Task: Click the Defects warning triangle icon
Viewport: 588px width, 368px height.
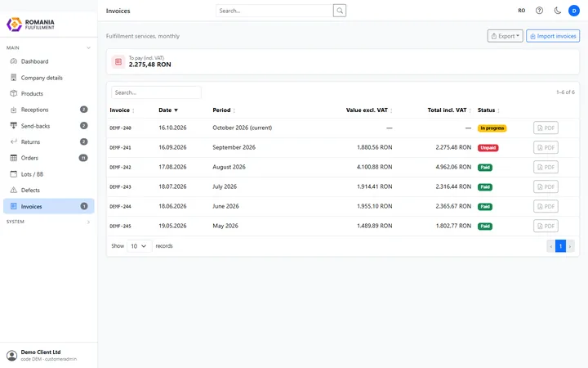Action: [14, 190]
